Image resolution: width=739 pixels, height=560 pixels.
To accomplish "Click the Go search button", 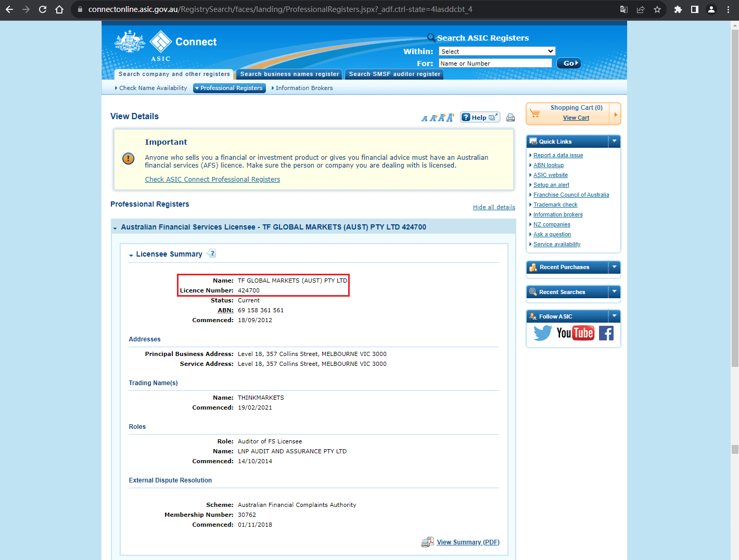I will click(568, 63).
